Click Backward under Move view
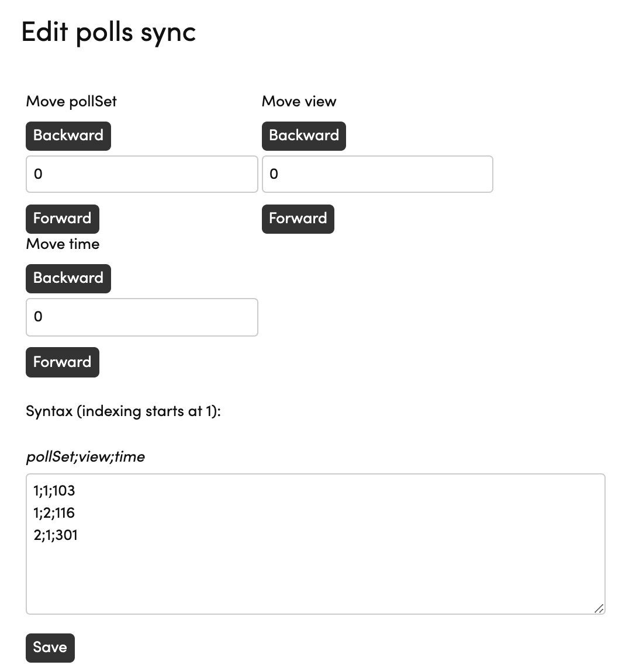 point(303,136)
